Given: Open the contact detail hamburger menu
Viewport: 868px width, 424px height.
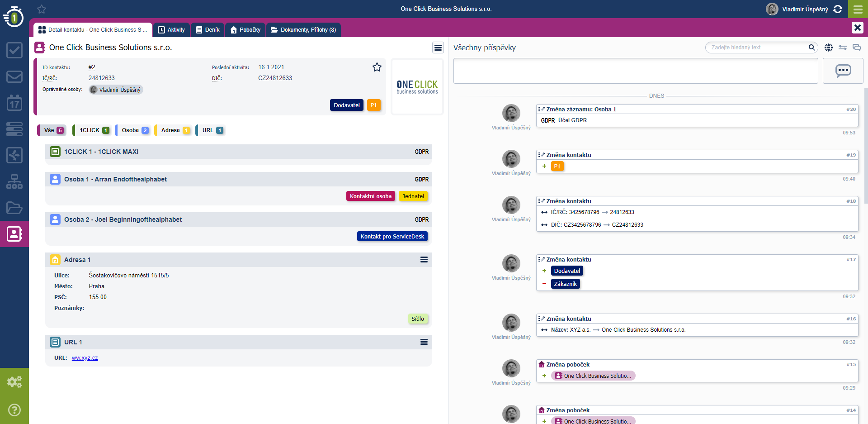Looking at the screenshot, I should [438, 48].
